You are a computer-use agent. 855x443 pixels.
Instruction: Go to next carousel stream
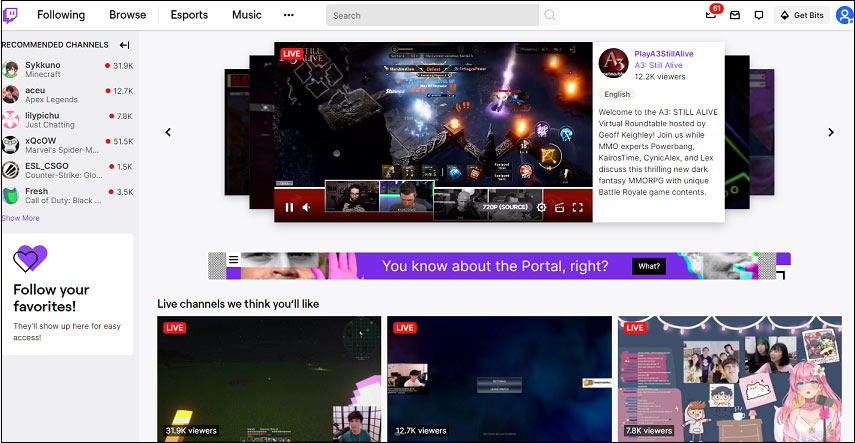pos(831,132)
